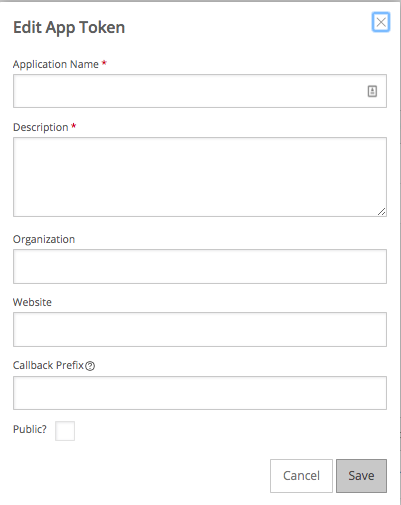The image size is (401, 505).
Task: Close the Edit App Token dialog
Action: (x=381, y=22)
